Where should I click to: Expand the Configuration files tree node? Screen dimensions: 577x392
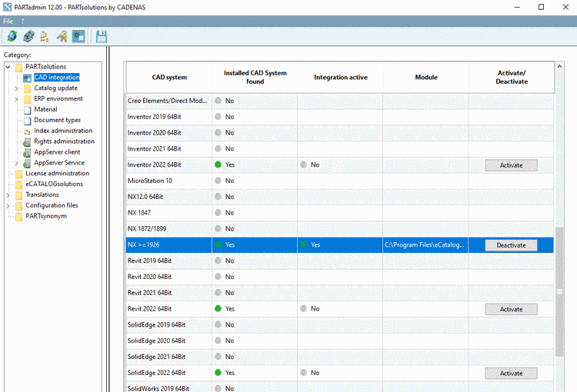click(8, 205)
